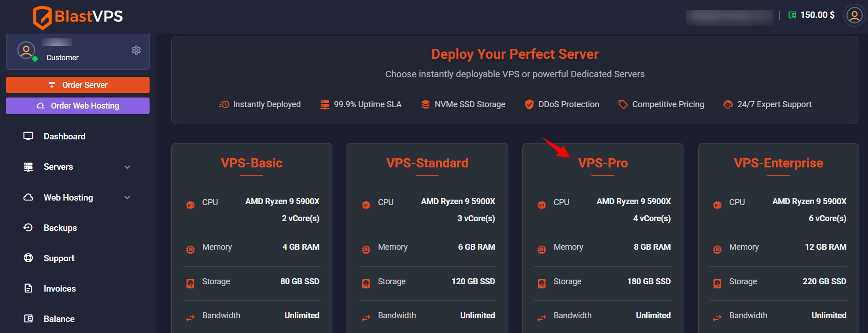The image size is (868, 333).
Task: Click the 220 GB SSD value
Action: tap(825, 281)
